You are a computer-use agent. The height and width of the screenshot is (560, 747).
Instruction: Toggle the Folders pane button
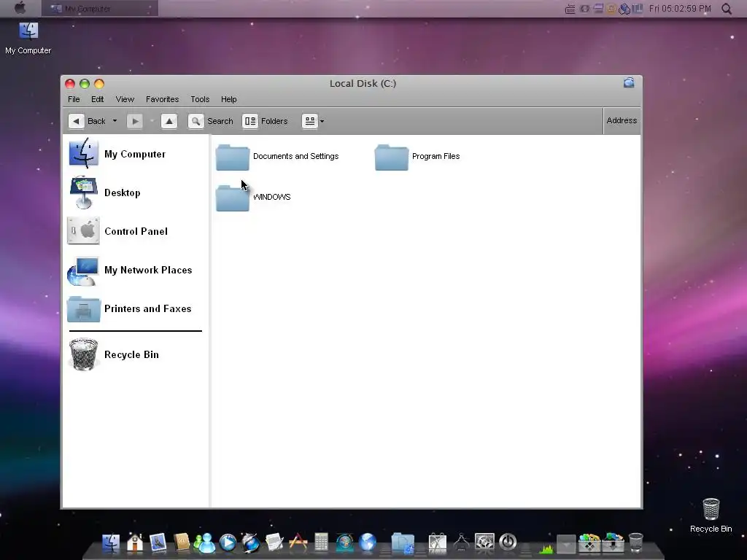click(x=266, y=121)
